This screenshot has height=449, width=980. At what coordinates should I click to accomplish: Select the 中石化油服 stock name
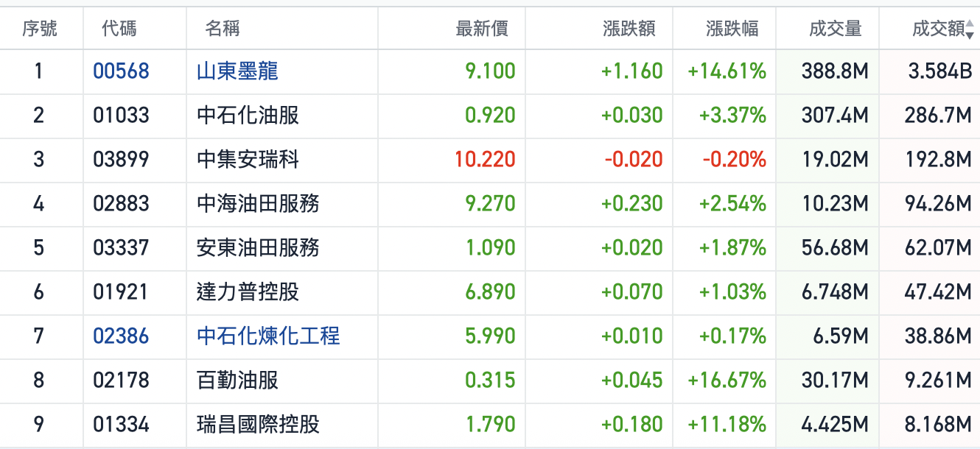tap(248, 116)
